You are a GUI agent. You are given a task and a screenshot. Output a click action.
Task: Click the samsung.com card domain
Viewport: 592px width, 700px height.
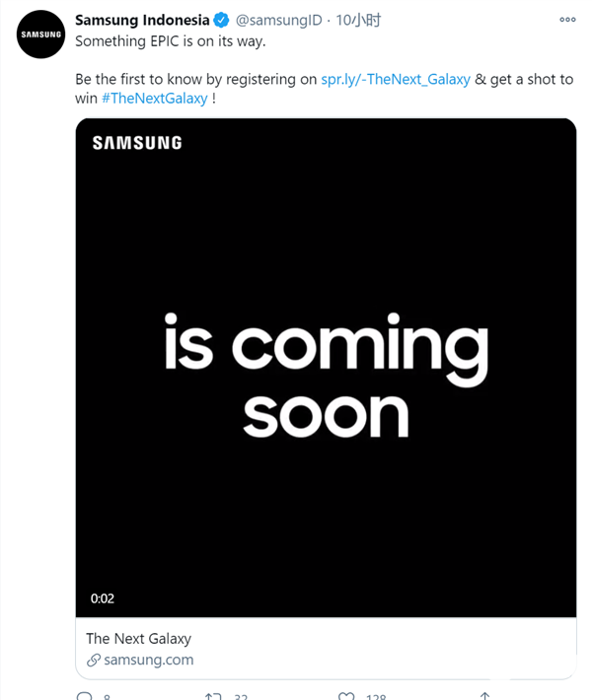[148, 660]
